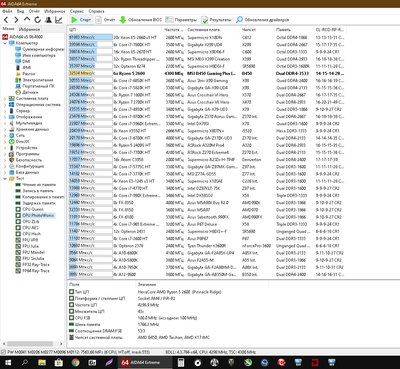Open Имя компьютера in the tree
The image size is (400, 369).
coord(36,55)
